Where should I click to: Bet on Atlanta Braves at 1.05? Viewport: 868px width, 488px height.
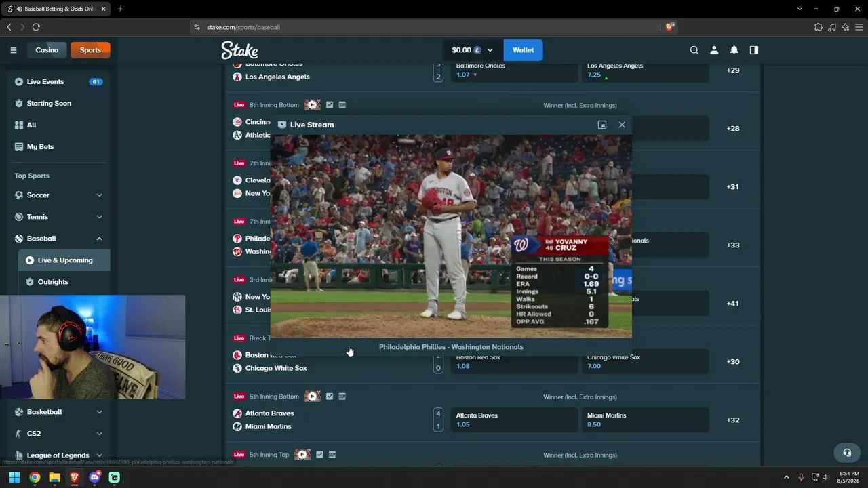tap(513, 420)
